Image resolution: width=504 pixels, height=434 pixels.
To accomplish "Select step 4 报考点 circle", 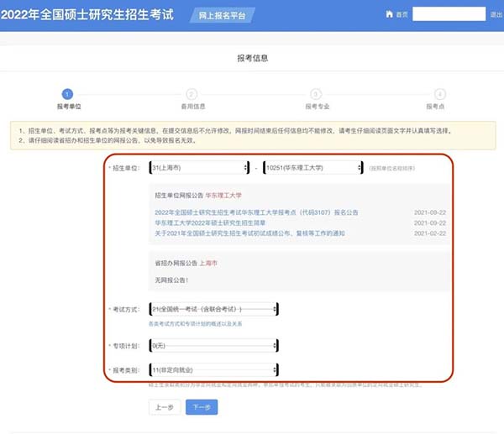I will [x=439, y=94].
